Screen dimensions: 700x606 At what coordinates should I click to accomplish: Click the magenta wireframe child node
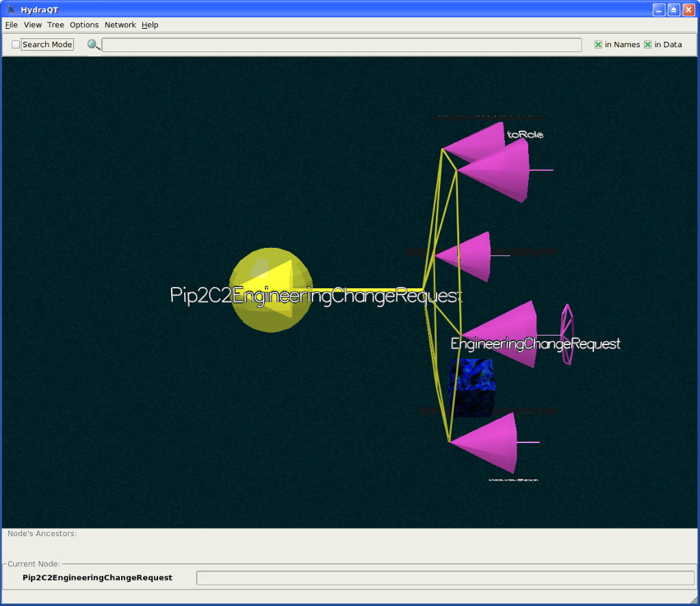point(567,334)
